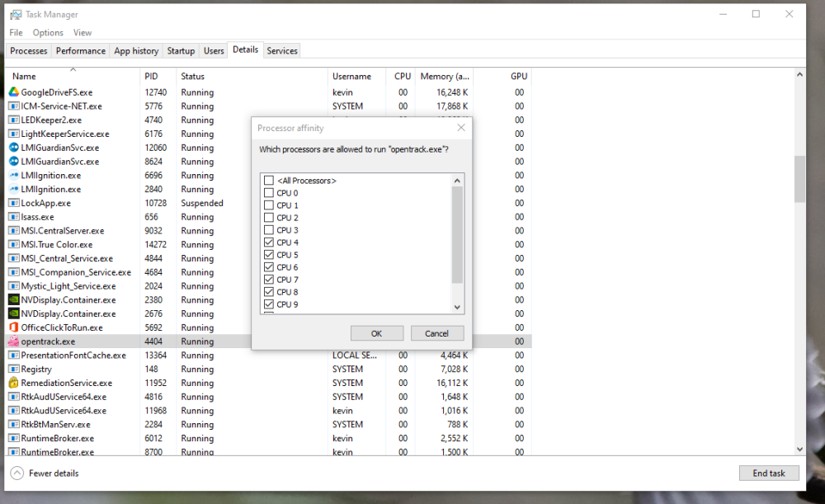Switch to the Services tab
The height and width of the screenshot is (504, 825).
click(281, 50)
